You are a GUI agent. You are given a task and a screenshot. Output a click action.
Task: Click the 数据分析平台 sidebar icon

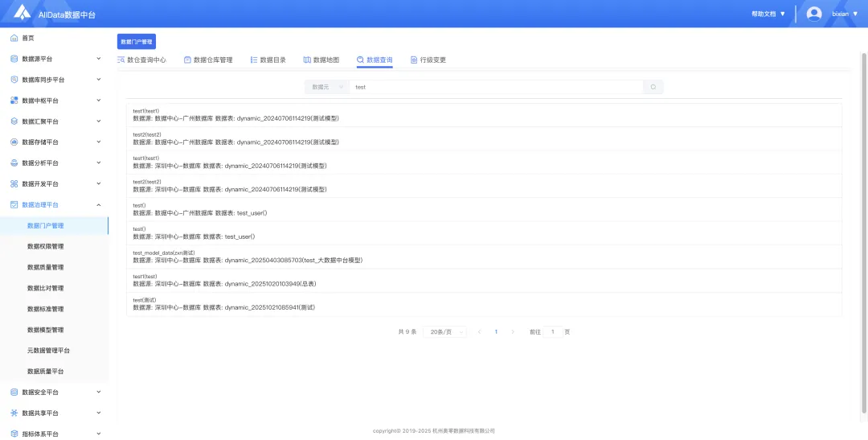tap(14, 163)
